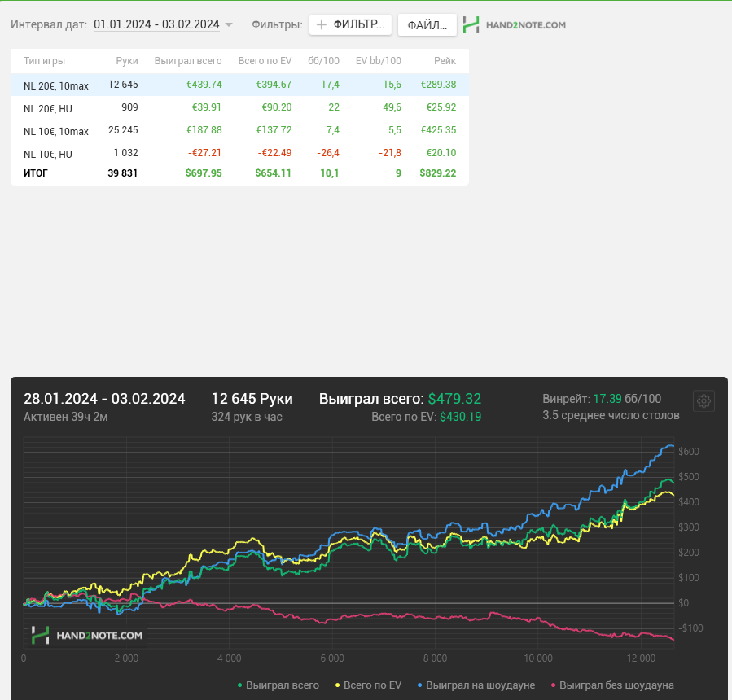Image resolution: width=732 pixels, height=700 pixels.
Task: Open the date range 01.01.2024 - 03.02.2024
Action: click(x=156, y=24)
